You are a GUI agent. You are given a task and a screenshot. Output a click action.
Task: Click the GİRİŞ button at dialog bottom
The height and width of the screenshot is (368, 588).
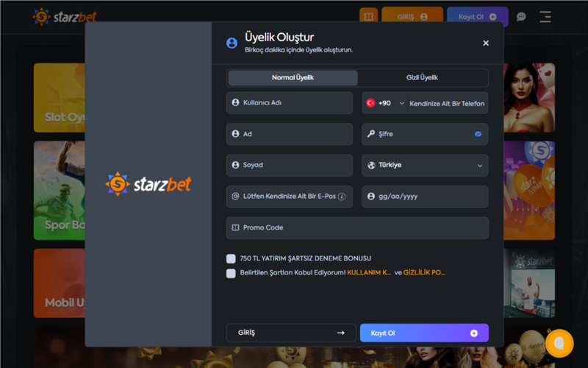pos(291,333)
